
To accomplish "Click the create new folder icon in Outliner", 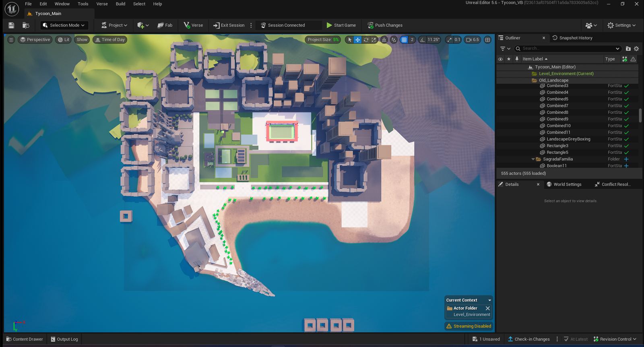I will point(628,49).
